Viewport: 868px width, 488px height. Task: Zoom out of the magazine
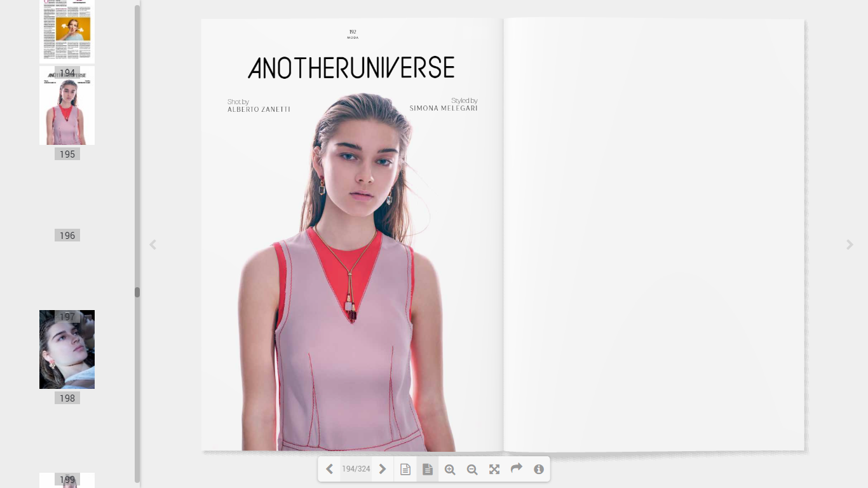point(472,470)
